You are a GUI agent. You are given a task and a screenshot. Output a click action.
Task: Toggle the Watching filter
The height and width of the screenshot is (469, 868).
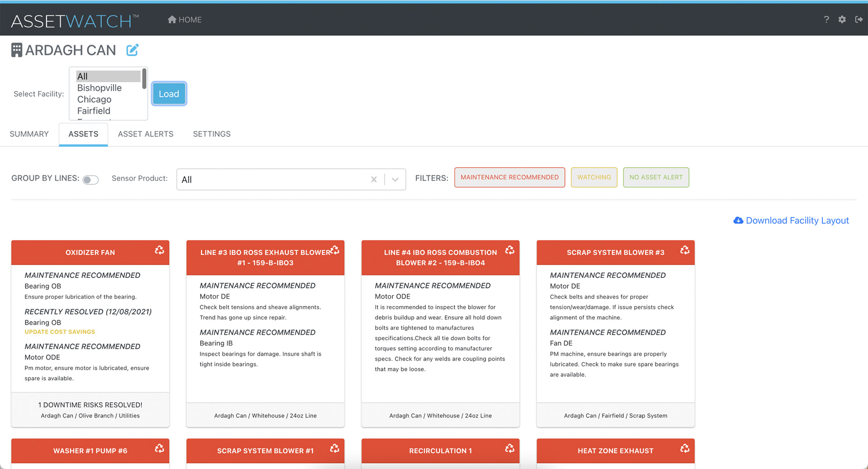pos(594,177)
